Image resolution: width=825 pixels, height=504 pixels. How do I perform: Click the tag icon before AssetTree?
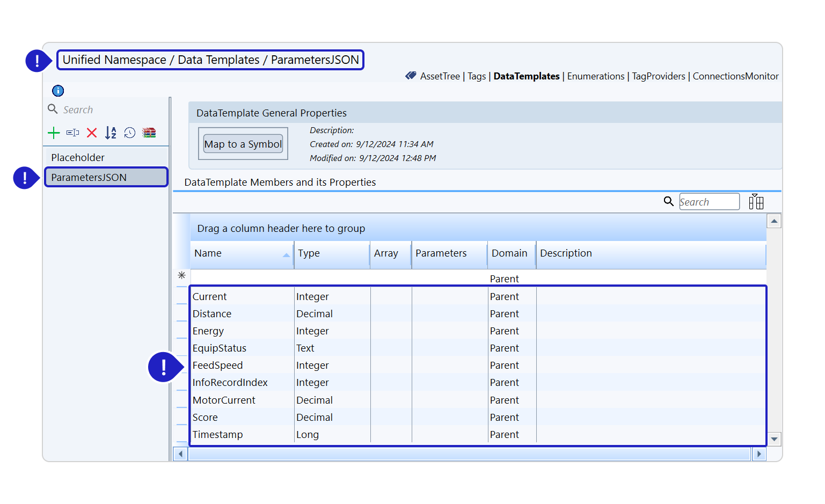point(411,76)
